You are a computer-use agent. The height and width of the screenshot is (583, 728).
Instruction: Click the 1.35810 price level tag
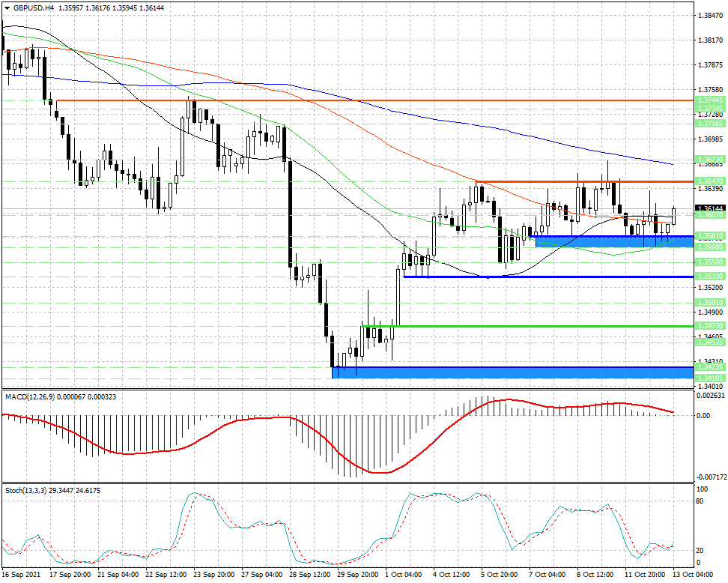tap(710, 236)
